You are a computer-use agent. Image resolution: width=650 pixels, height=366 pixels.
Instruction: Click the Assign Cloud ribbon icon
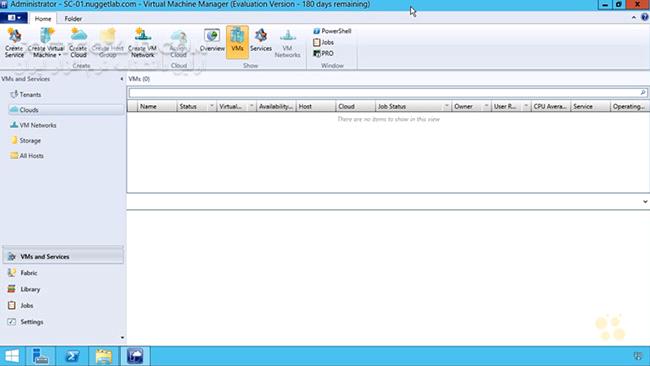tap(178, 42)
